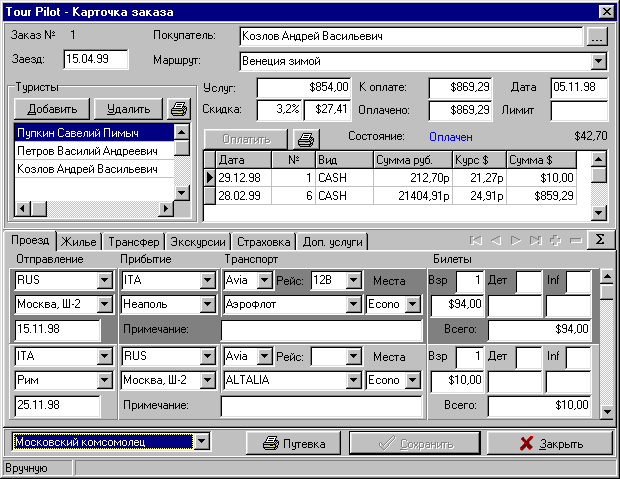Image resolution: width=620 pixels, height=479 pixels.
Task: Open the ALTALIA carrier dropdown
Action: pyautogui.click(x=353, y=380)
